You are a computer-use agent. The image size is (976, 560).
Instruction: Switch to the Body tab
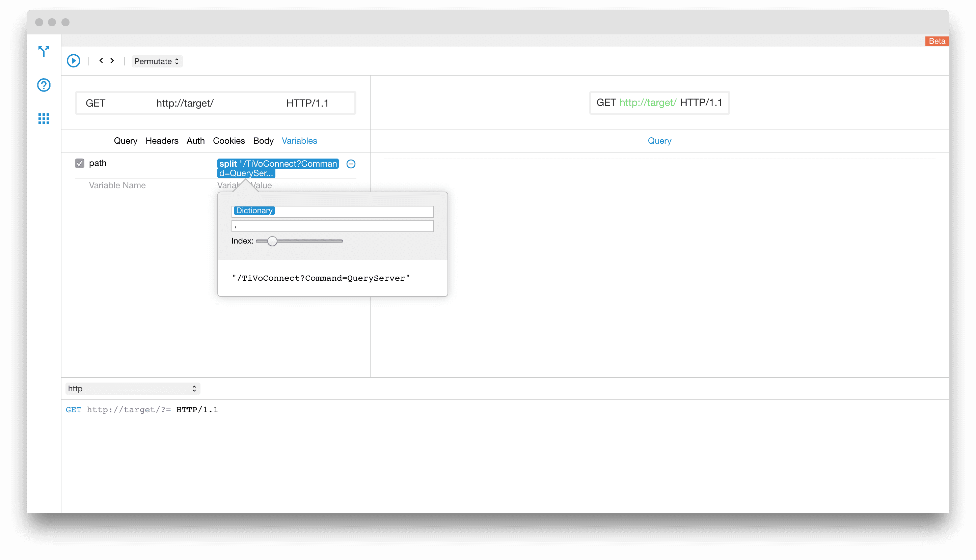(x=263, y=141)
